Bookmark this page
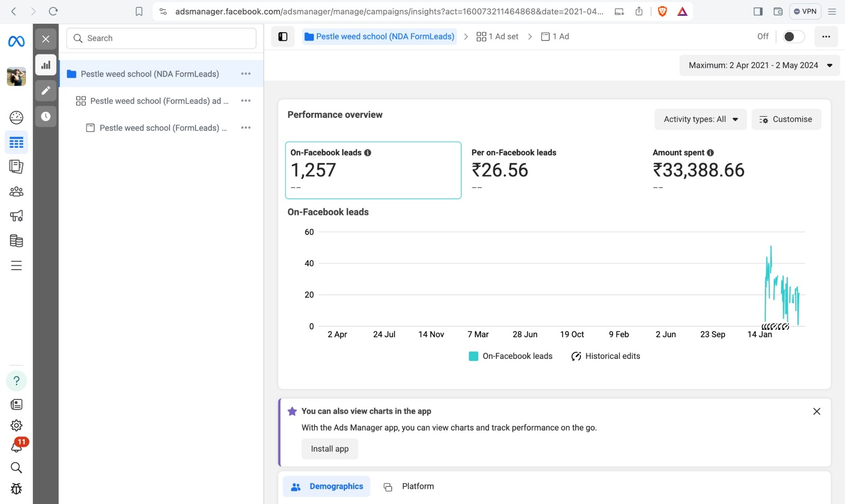Viewport: 845px width, 504px height. [x=139, y=11]
